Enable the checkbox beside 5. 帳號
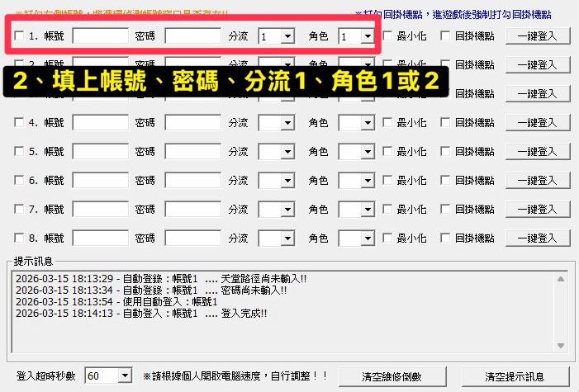 tap(19, 151)
